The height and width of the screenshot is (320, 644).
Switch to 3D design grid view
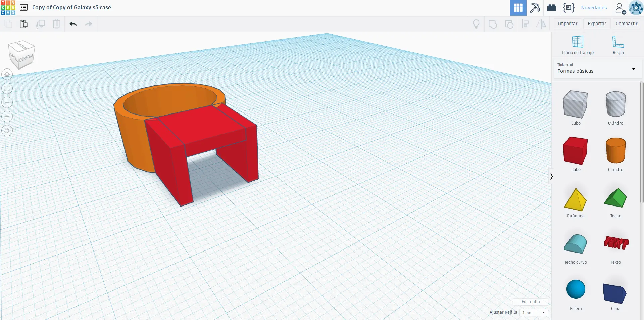pos(518,8)
